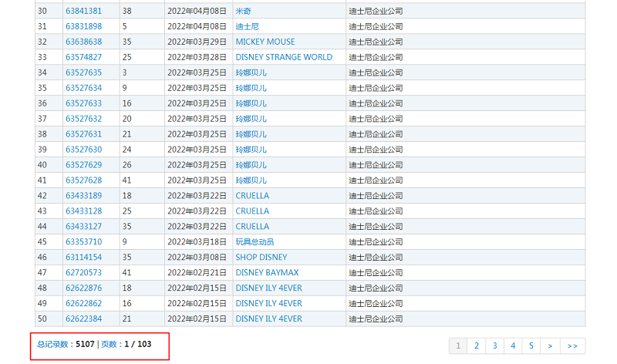Select class number 38 in row 30

[126, 11]
